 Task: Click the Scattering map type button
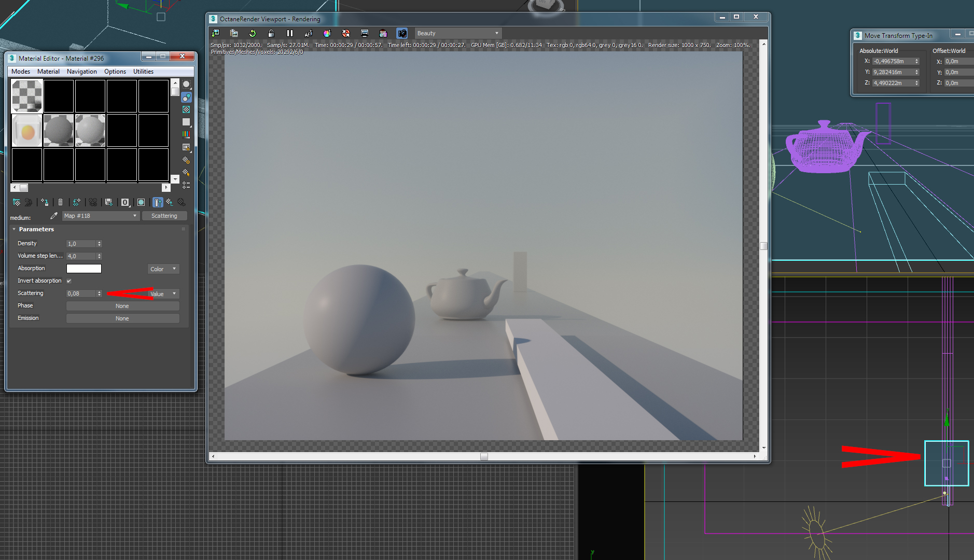pyautogui.click(x=164, y=216)
